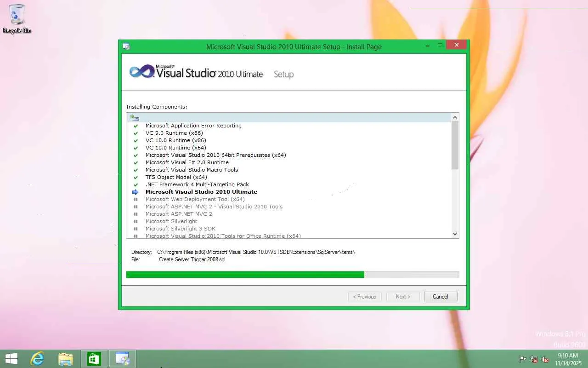Screen dimensions: 588x368
Task: Open the Recycle Bin desktop icon
Action: [17, 18]
